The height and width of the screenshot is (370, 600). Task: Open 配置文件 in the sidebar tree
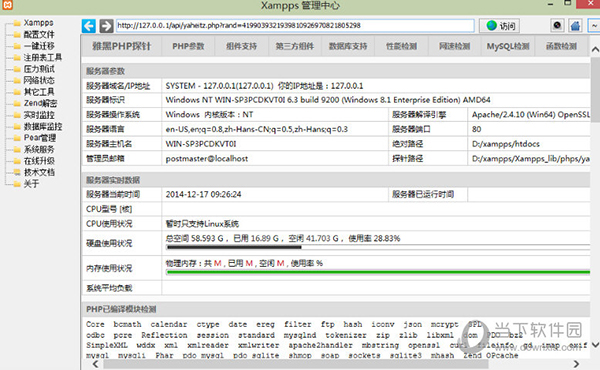39,34
